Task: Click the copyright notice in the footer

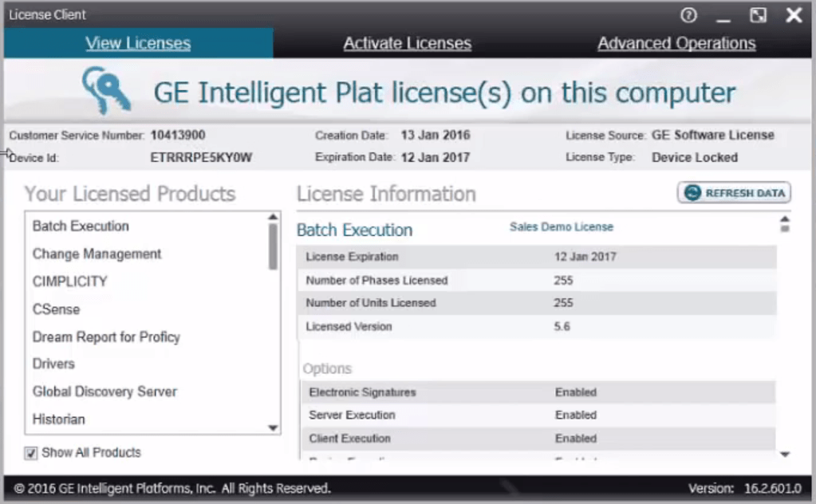Action: coord(172,488)
